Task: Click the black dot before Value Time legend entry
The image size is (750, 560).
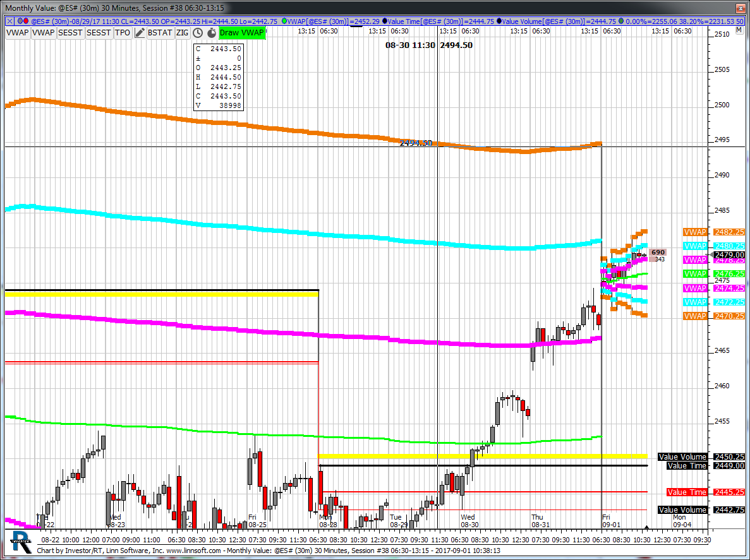Action: 385,21
